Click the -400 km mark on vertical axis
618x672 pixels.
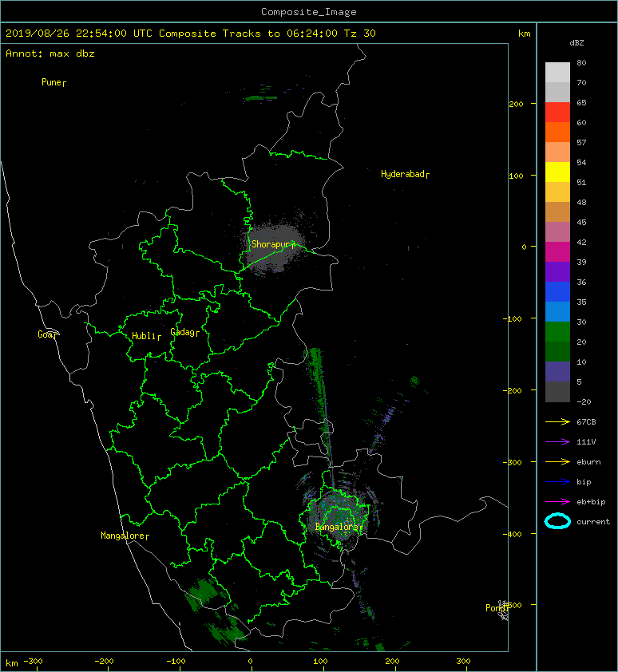(513, 534)
